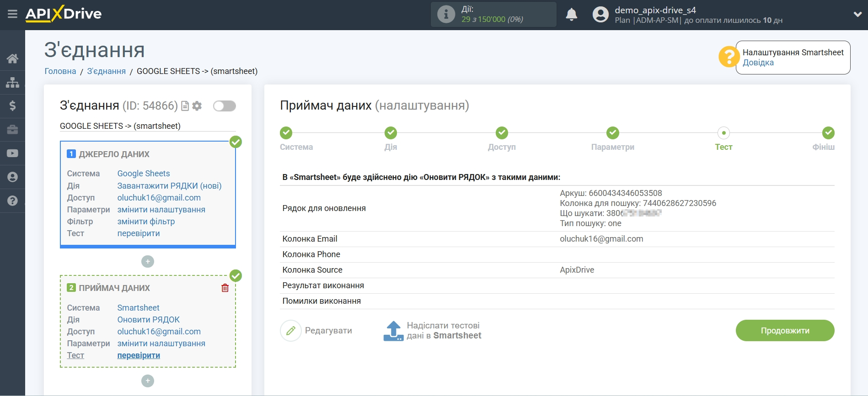The height and width of the screenshot is (396, 868).
Task: Click the Колонка Email row
Action: coord(557,239)
